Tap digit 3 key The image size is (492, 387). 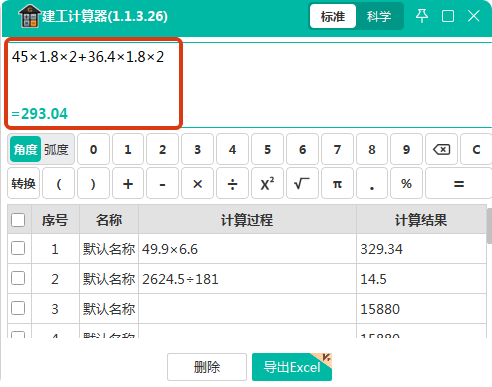[x=197, y=149]
